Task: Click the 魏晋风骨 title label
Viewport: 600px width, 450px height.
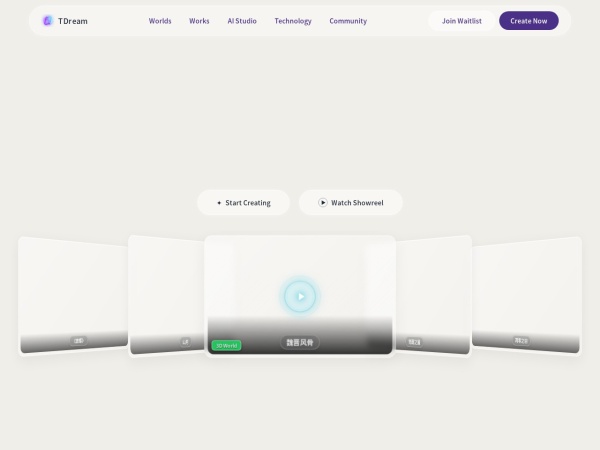Action: click(x=300, y=342)
